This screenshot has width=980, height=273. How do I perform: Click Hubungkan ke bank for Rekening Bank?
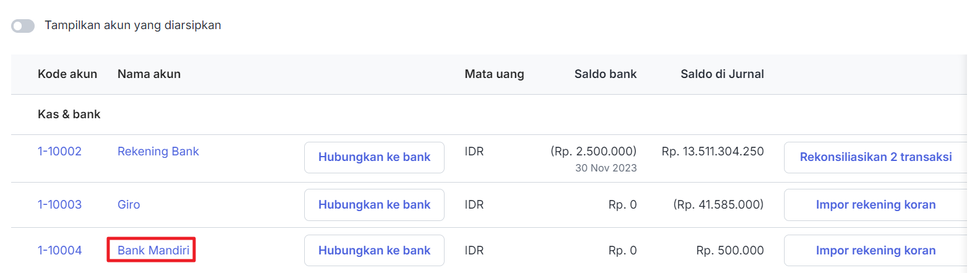[374, 157]
